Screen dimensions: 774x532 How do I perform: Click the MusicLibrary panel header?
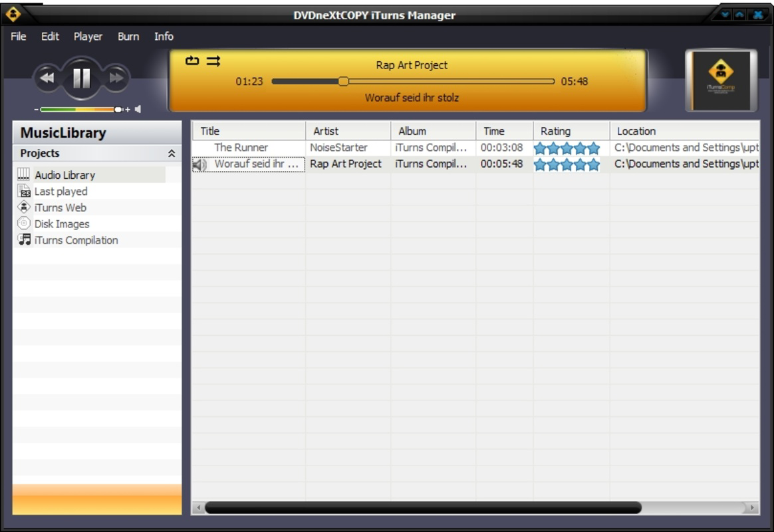(x=97, y=133)
